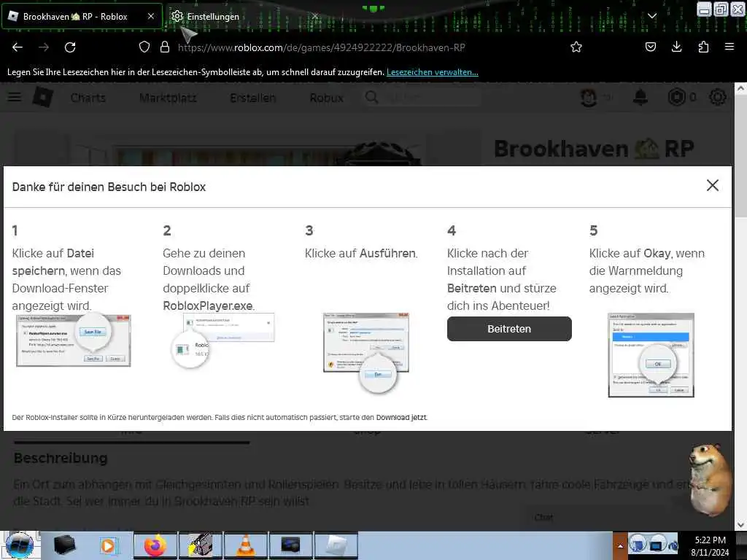This screenshot has width=747, height=560.
Task: Launch VLC media player from taskbar
Action: 245,545
